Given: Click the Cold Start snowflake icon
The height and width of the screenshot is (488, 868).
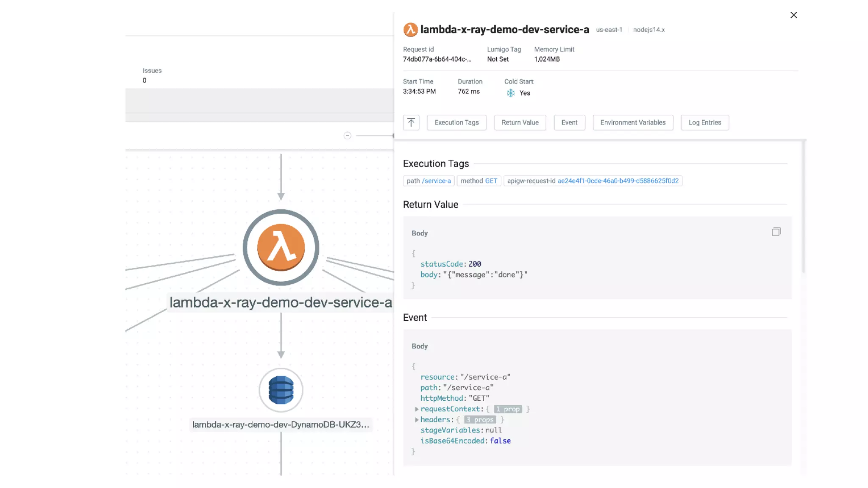Looking at the screenshot, I should (x=511, y=93).
